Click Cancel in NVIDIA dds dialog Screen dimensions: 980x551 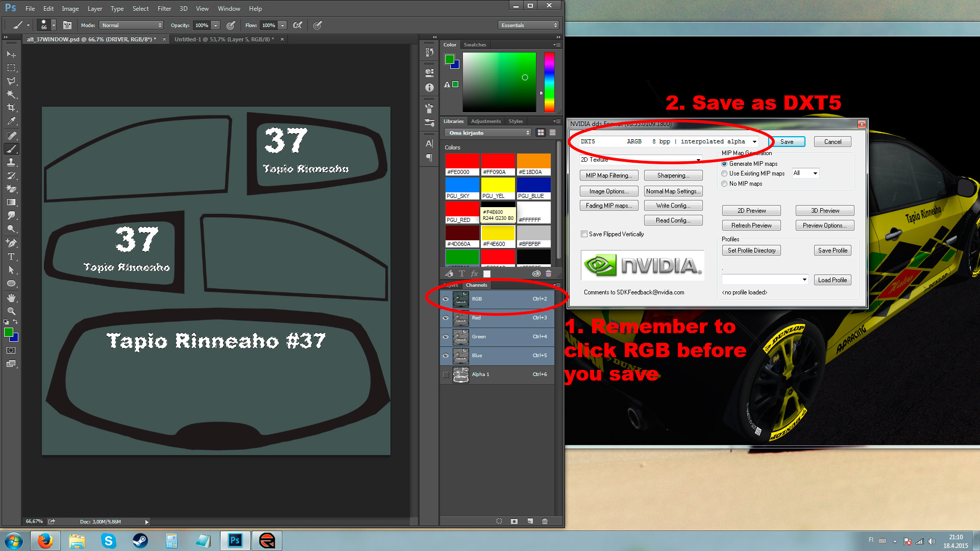[832, 142]
